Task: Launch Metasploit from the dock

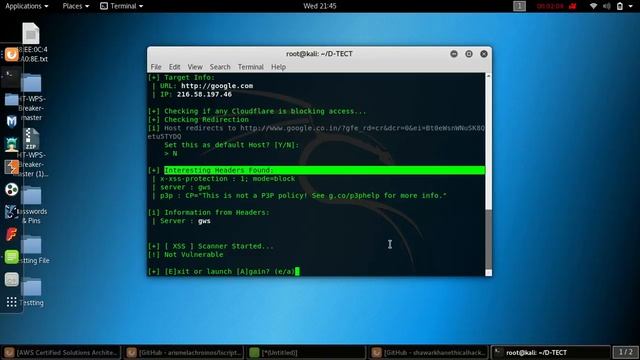Action: (11, 121)
